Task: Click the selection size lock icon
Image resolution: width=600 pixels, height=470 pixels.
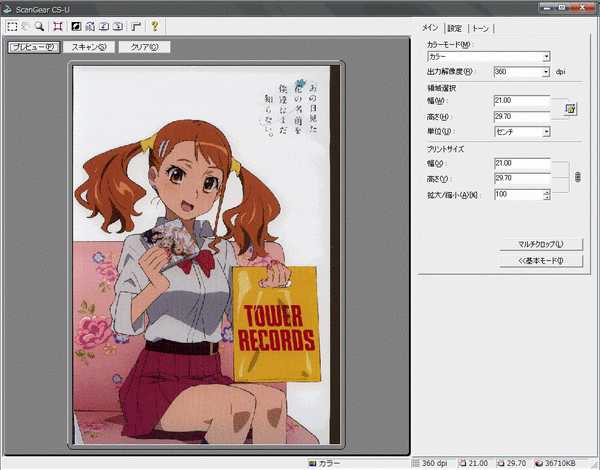Action: click(571, 109)
